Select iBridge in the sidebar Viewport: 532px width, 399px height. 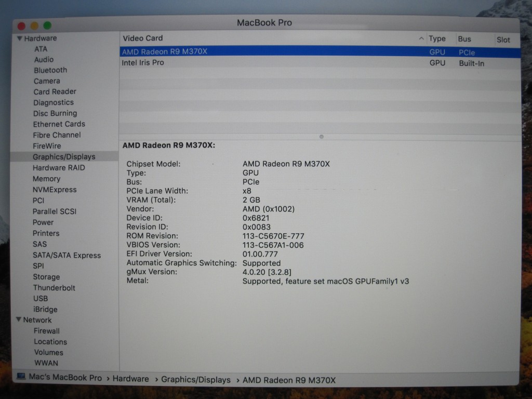pos(45,310)
